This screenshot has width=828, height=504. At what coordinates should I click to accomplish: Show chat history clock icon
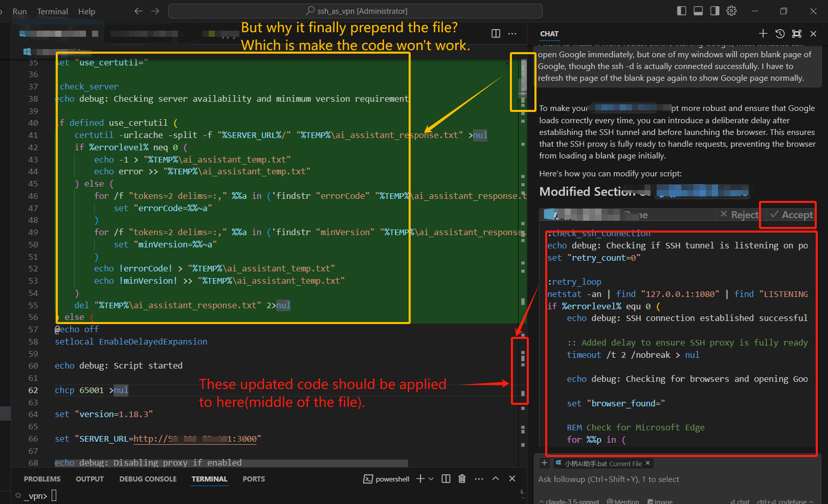coord(780,33)
